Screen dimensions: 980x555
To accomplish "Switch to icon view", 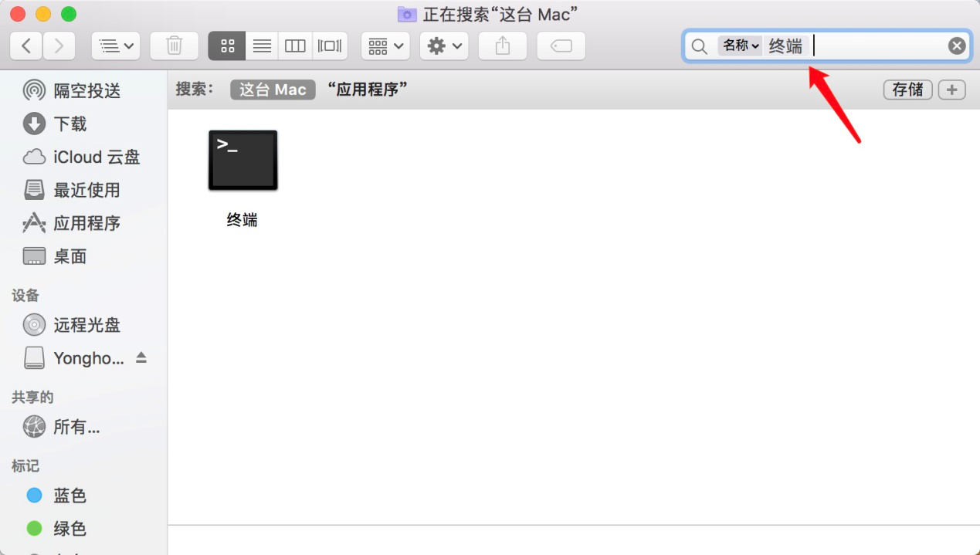I will (x=227, y=46).
